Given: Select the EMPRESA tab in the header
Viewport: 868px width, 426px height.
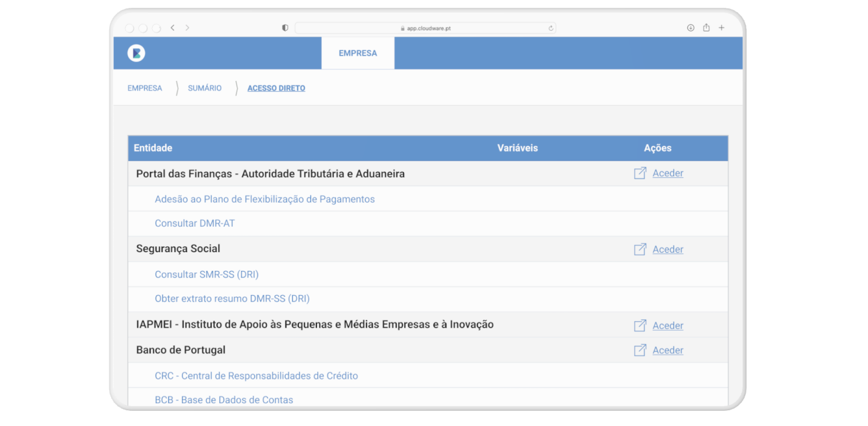Looking at the screenshot, I should [x=358, y=53].
